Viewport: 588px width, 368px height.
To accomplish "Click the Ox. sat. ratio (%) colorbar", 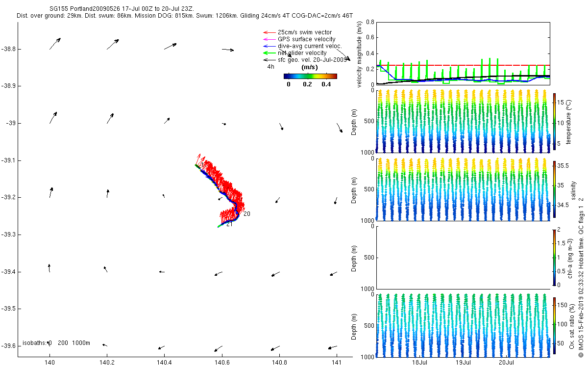I will [x=554, y=325].
